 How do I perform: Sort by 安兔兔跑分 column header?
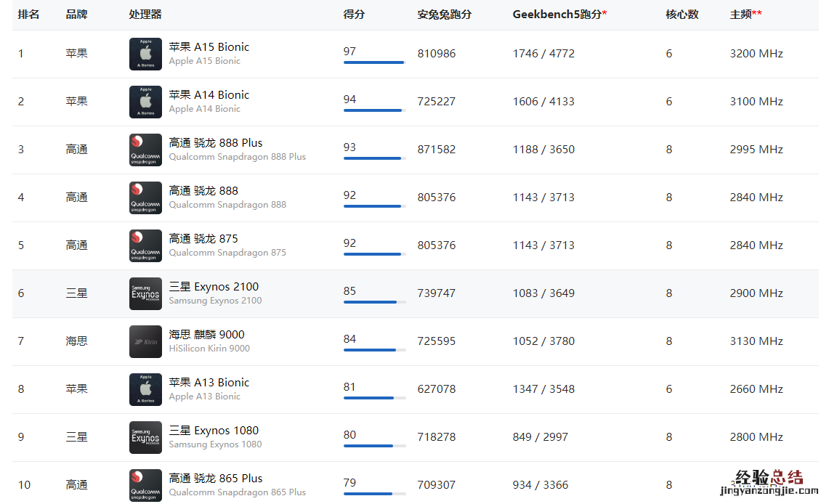point(444,15)
